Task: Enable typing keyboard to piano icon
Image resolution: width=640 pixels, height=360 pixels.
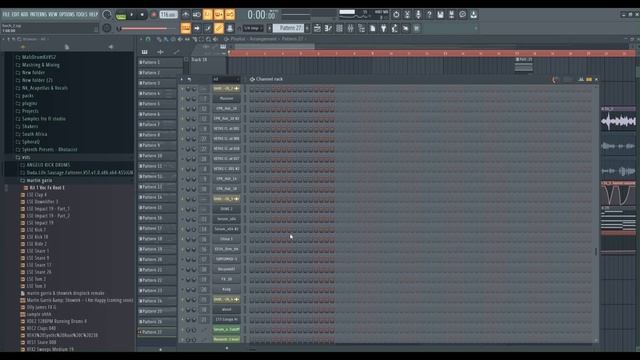Action: coord(186,28)
